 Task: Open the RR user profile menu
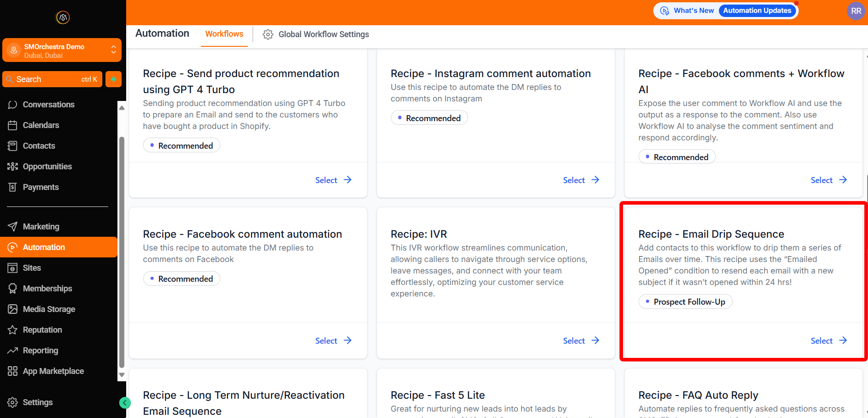pos(856,11)
